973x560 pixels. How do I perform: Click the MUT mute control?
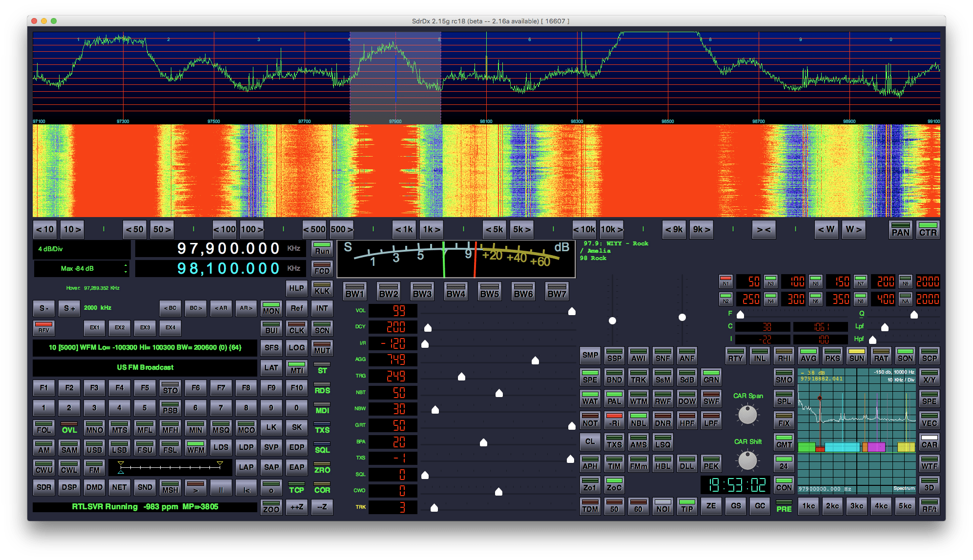click(322, 348)
